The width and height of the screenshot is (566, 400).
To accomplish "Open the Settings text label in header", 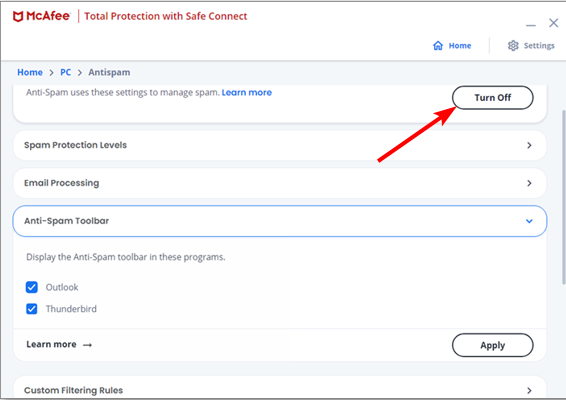I will pos(539,45).
